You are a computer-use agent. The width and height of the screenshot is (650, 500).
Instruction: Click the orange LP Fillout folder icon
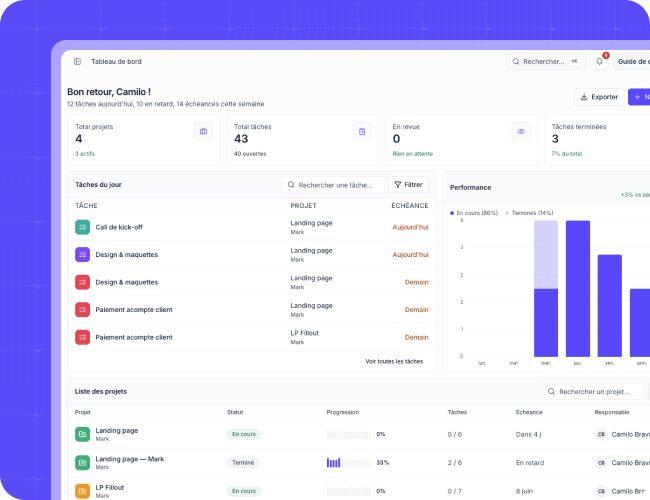(x=82, y=491)
